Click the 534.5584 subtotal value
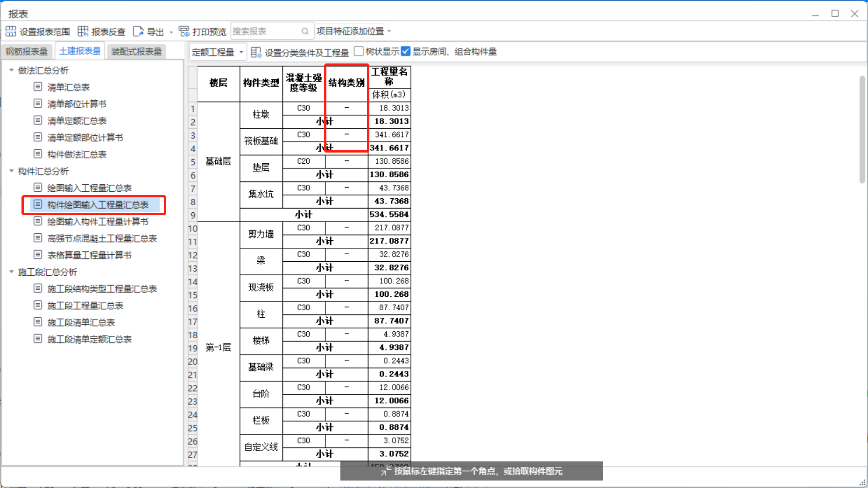The height and width of the screenshot is (488, 868). (x=389, y=215)
